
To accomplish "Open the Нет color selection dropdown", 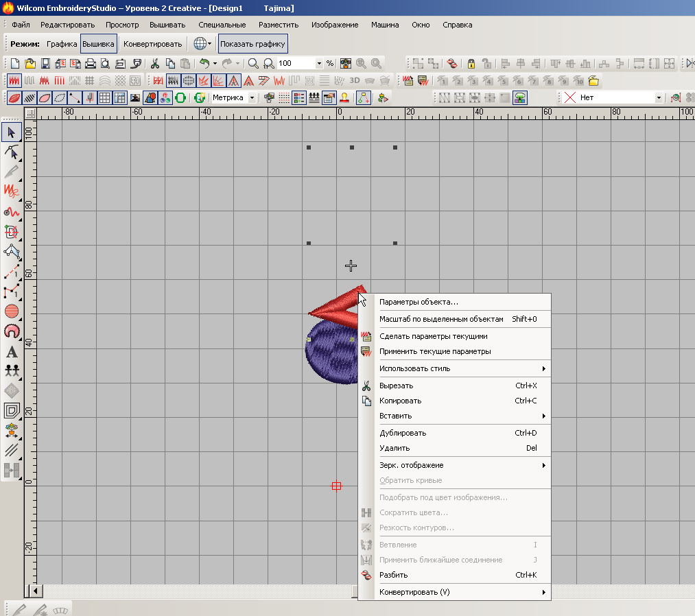I will pos(659,97).
